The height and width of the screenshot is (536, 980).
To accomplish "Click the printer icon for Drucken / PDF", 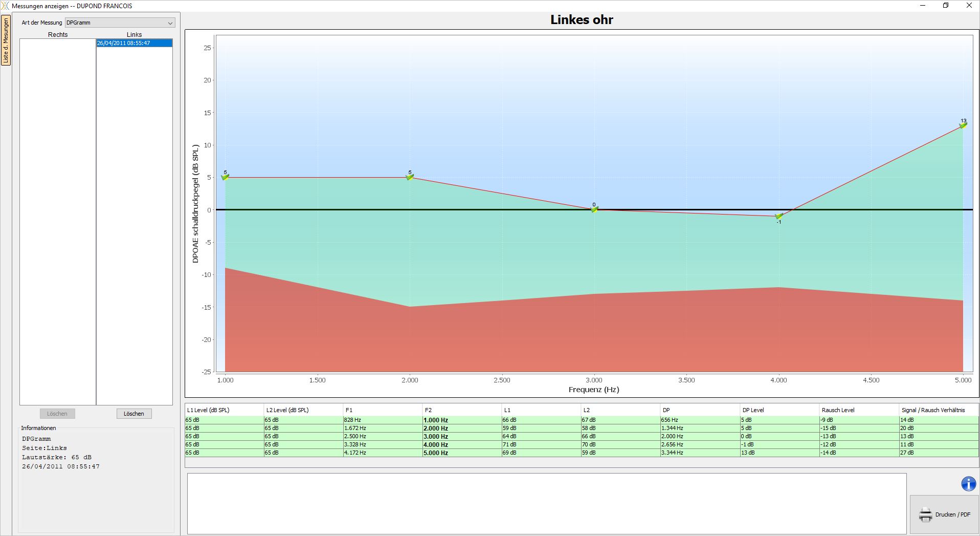I will tap(925, 514).
